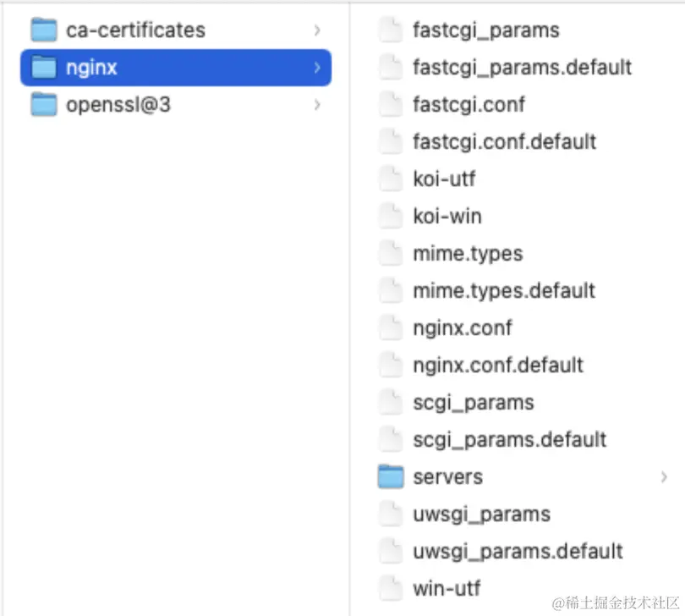Select the nginx.conf file name

[463, 328]
